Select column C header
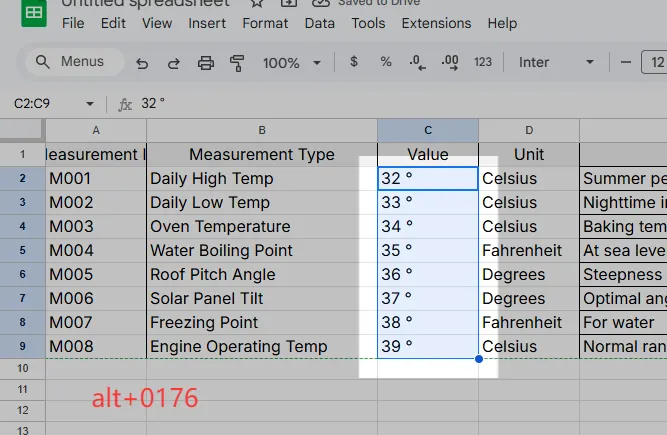The width and height of the screenshot is (667, 435). coord(428,130)
